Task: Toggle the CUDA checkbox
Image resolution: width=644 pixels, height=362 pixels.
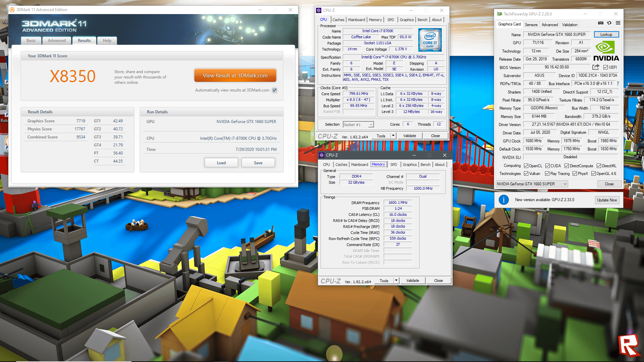Action: pos(547,166)
